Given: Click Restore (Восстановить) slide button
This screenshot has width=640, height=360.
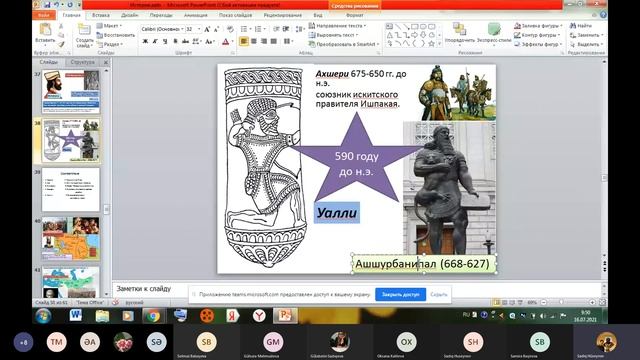Looking at the screenshot, I should pos(116,35).
